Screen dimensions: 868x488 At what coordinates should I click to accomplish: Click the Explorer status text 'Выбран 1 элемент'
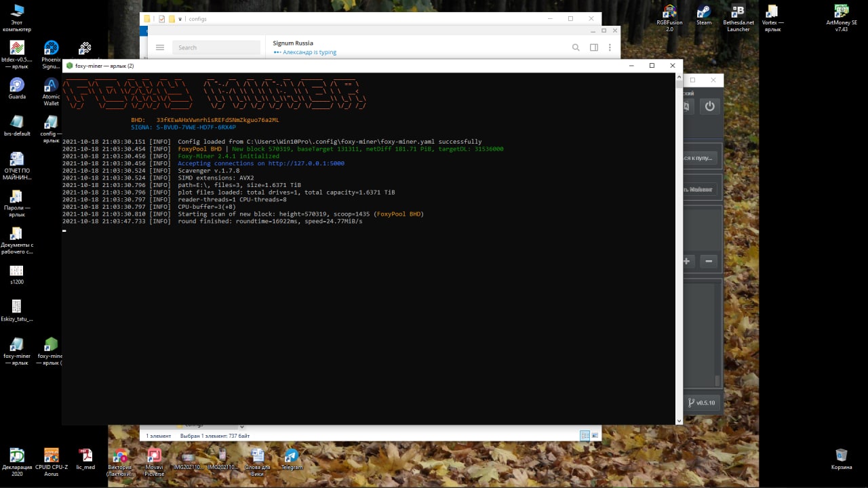point(214,436)
